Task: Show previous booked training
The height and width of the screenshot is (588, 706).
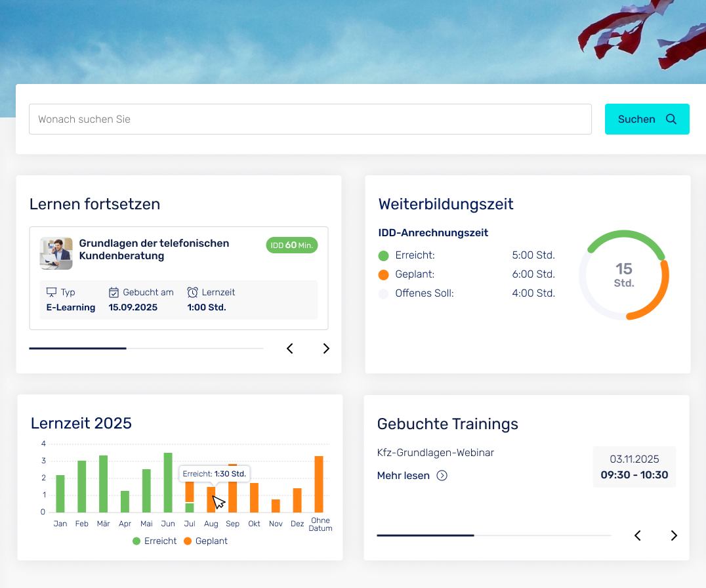Action: (637, 535)
